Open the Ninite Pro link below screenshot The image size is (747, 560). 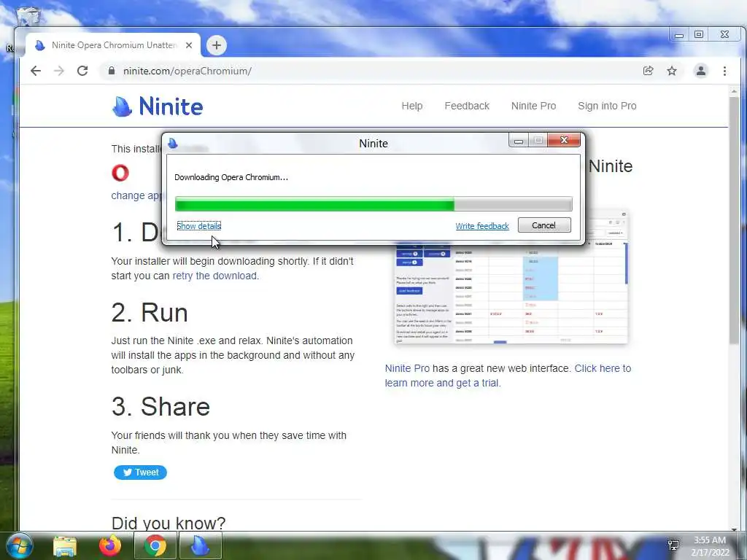[407, 368]
